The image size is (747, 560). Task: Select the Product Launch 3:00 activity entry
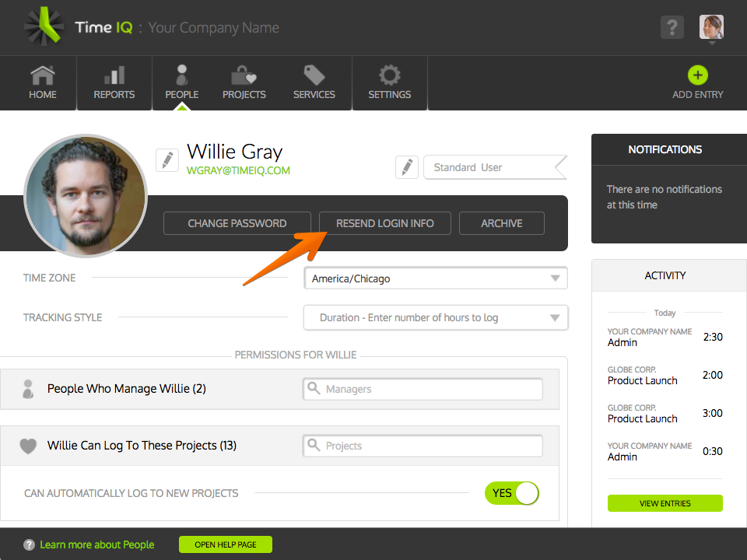pos(665,413)
